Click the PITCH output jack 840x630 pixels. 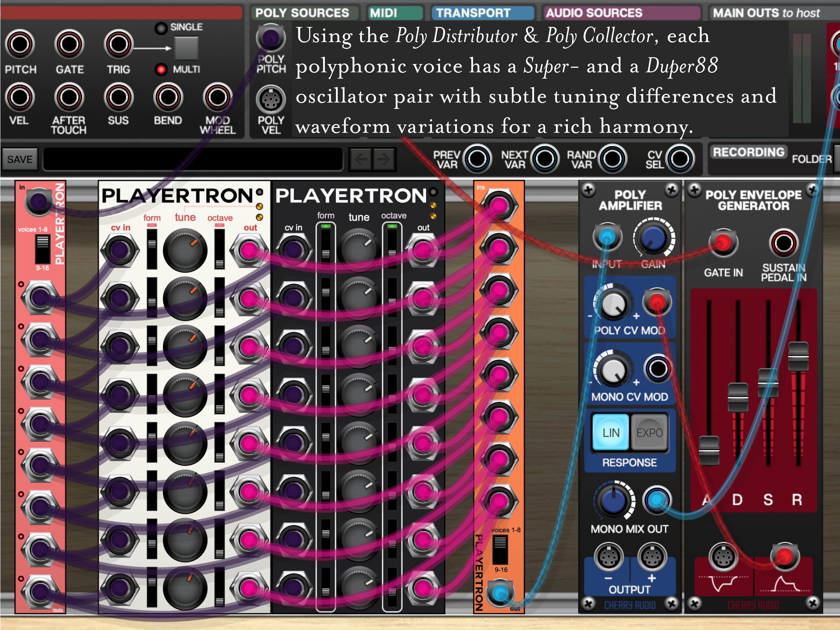20,44
